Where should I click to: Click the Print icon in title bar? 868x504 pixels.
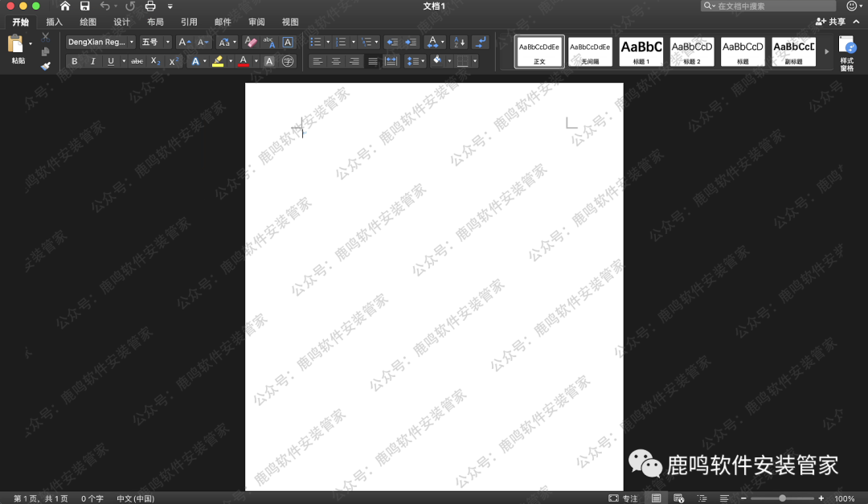click(x=150, y=6)
